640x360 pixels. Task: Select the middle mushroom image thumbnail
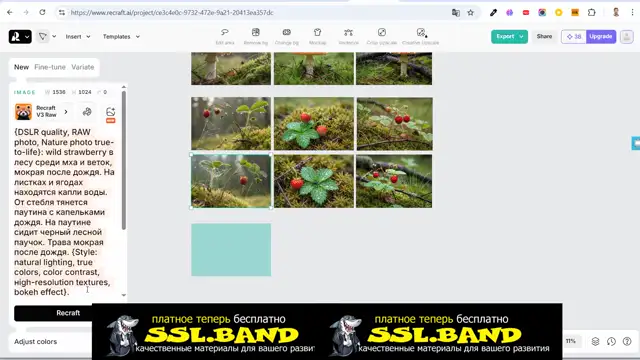tap(313, 69)
